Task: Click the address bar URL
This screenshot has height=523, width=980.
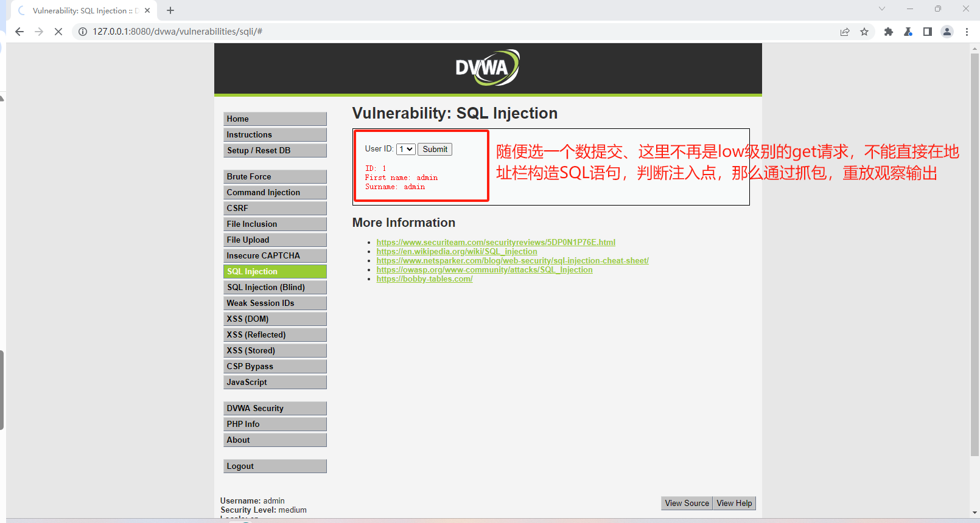Action: [177, 32]
